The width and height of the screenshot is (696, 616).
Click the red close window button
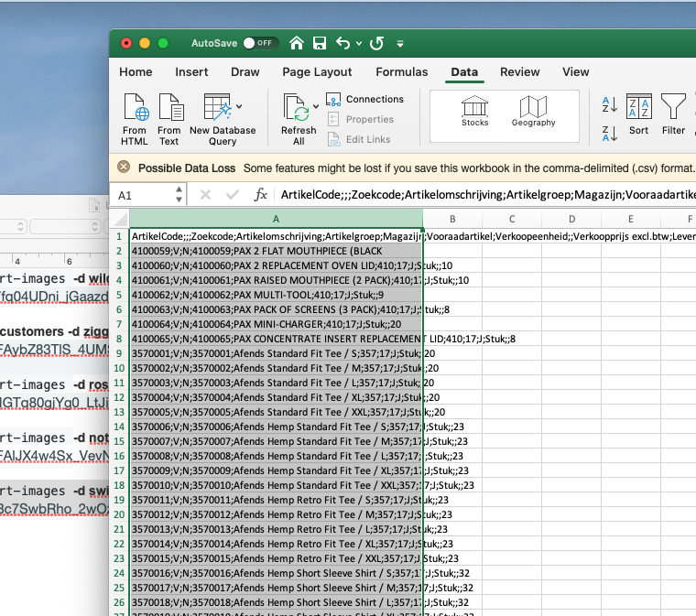126,43
